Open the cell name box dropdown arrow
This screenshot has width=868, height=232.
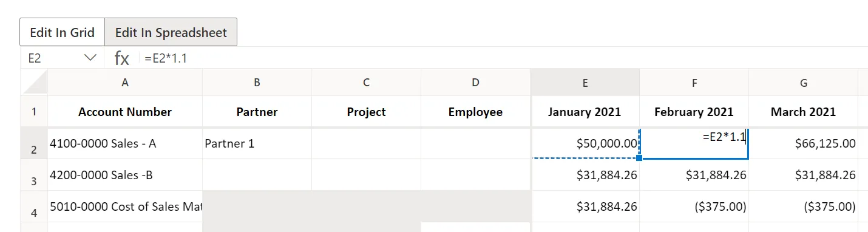(x=90, y=58)
